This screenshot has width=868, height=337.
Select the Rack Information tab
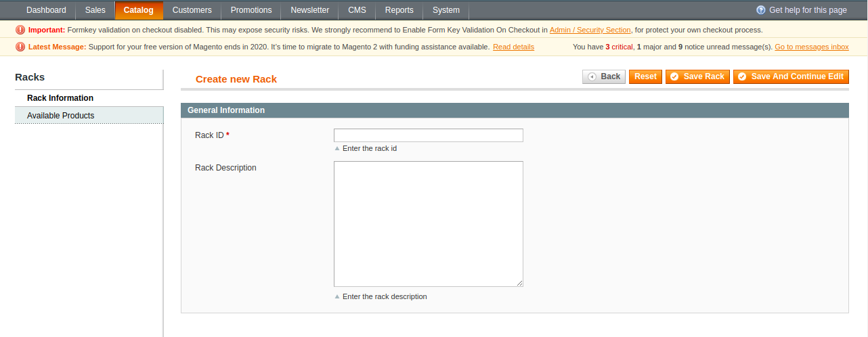pyautogui.click(x=89, y=98)
